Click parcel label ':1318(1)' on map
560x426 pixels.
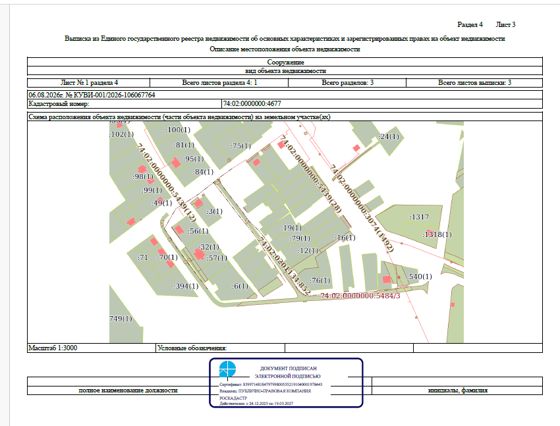point(437,235)
